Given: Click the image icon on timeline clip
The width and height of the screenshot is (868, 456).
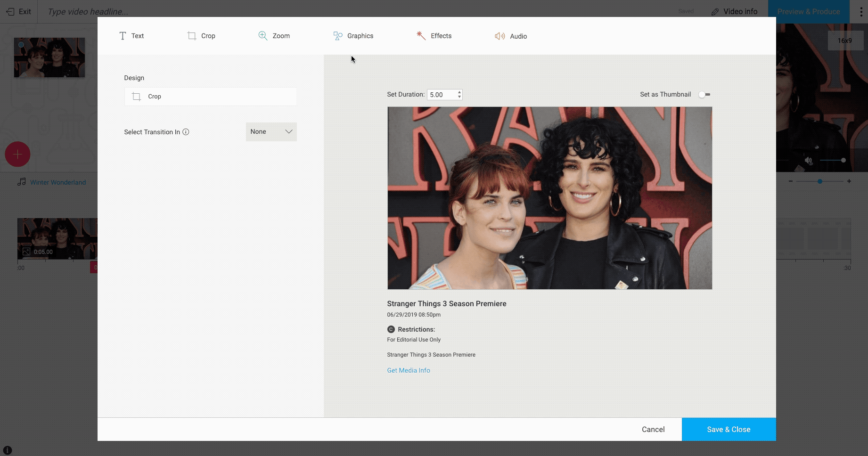Looking at the screenshot, I should point(26,252).
